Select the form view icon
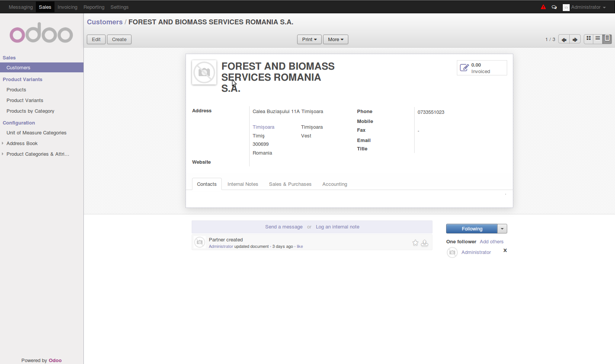The image size is (615, 364). (x=607, y=38)
